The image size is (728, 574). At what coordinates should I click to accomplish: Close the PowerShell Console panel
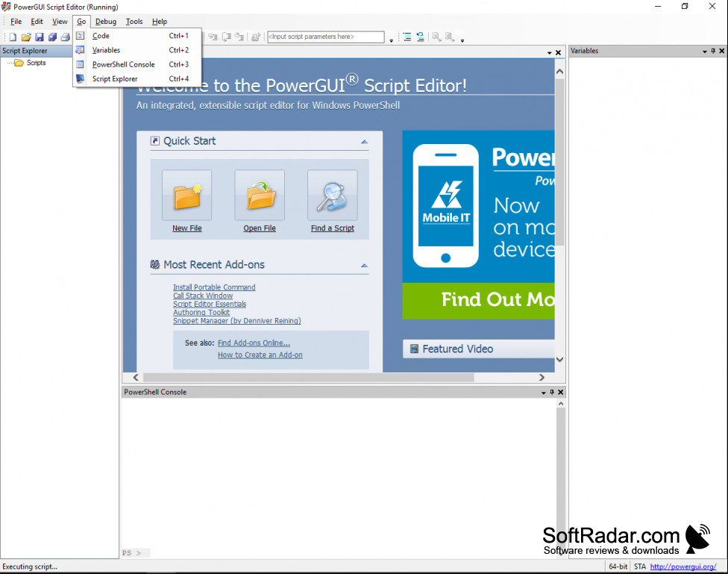coord(560,392)
